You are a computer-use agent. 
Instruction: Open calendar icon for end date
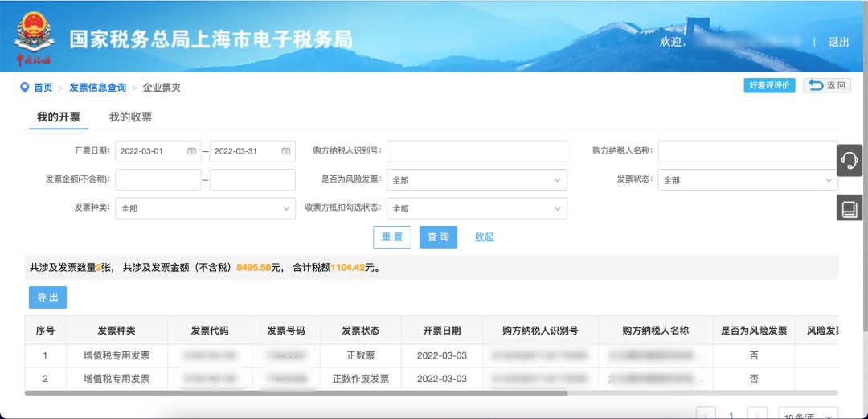point(285,151)
